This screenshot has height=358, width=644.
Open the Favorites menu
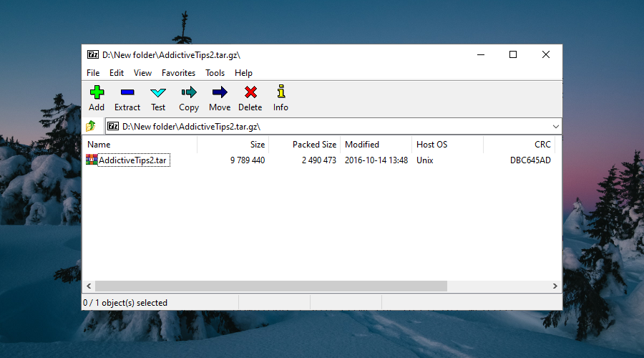(178, 73)
